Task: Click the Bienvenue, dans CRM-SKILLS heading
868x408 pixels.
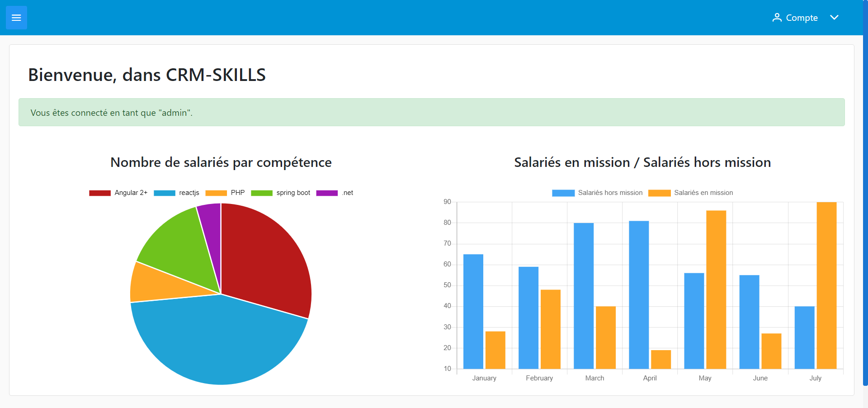Action: coord(147,75)
